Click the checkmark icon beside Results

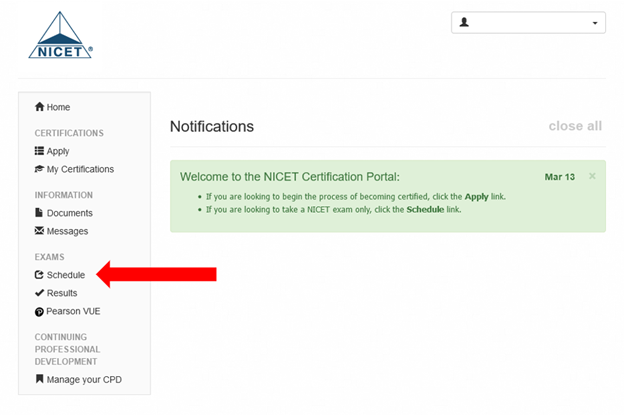point(39,293)
